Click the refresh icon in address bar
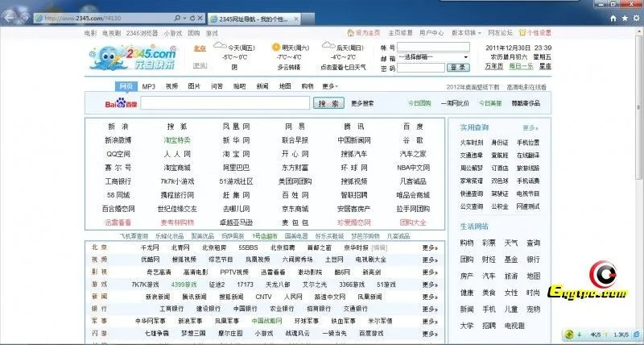644x345 pixels. point(192,18)
